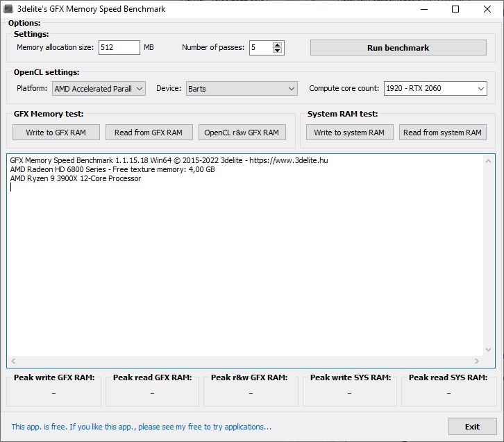Increase number of passes with up arrow
This screenshot has height=442, width=504.
coord(278,44)
